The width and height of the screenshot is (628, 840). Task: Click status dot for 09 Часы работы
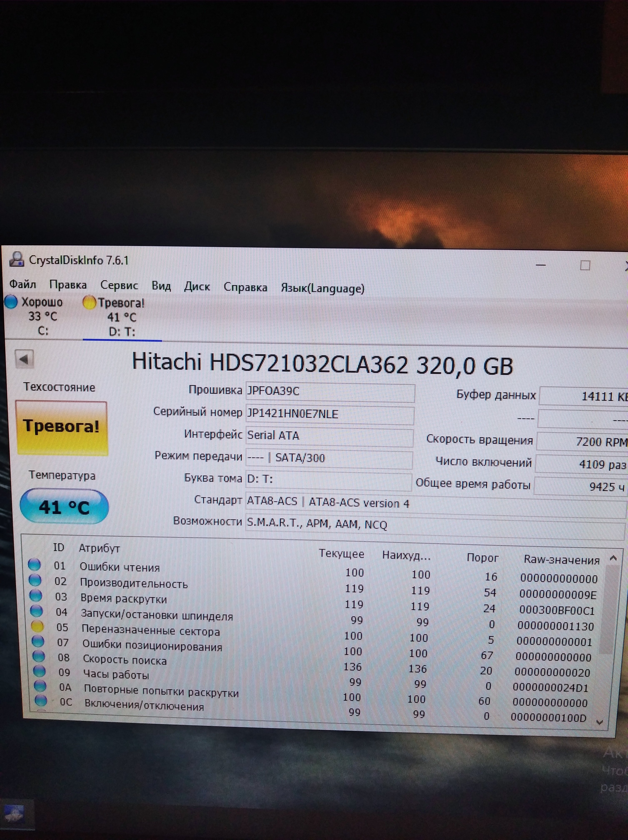pyautogui.click(x=40, y=671)
